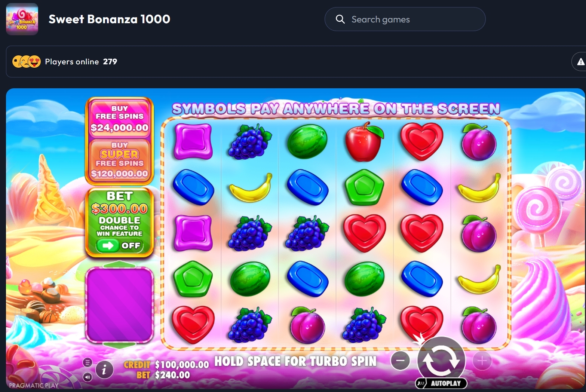
Task: Decrease bet with the minus button
Action: pyautogui.click(x=400, y=361)
